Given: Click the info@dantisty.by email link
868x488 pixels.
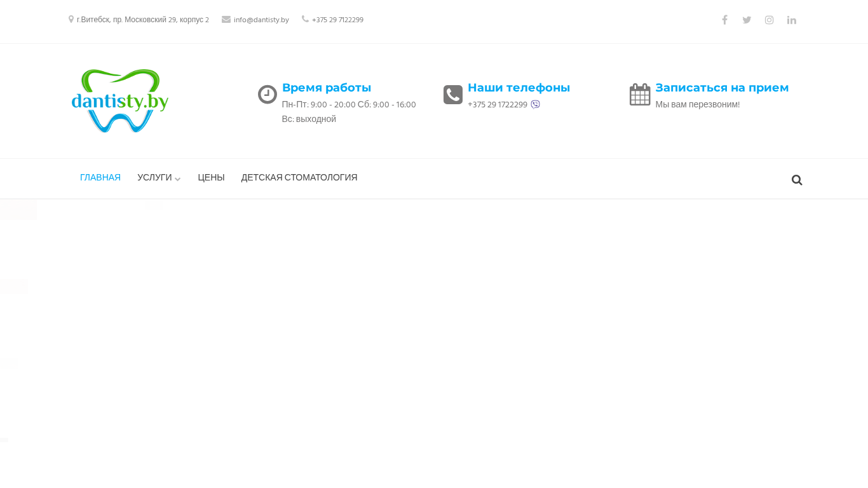Looking at the screenshot, I should click(x=261, y=20).
